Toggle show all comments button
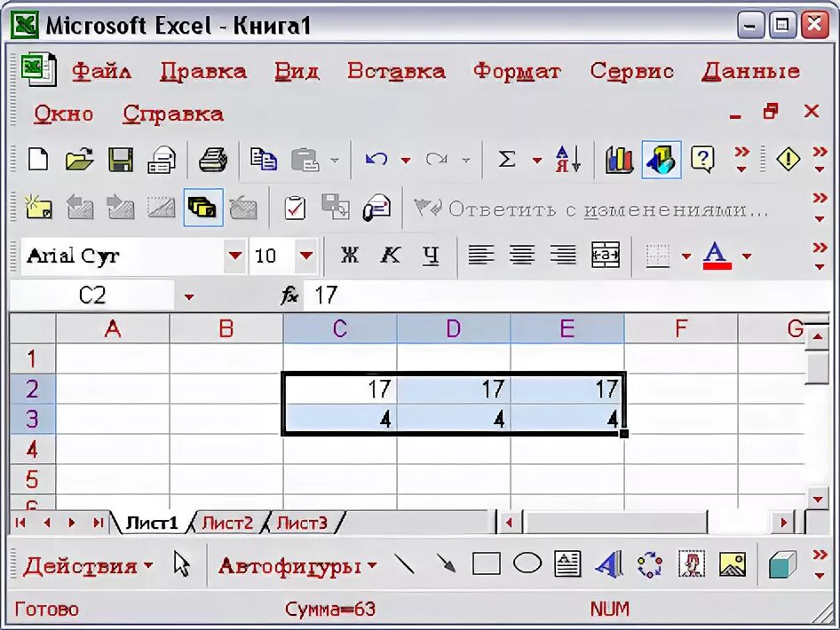This screenshot has width=840, height=630. click(203, 208)
